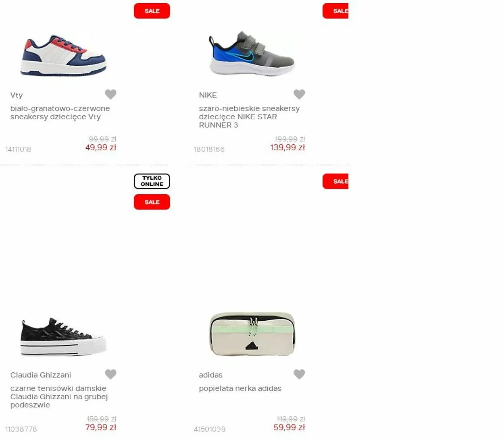The width and height of the screenshot is (504, 440).
Task: Click the 49,99 zł sale price
Action: pyautogui.click(x=101, y=147)
